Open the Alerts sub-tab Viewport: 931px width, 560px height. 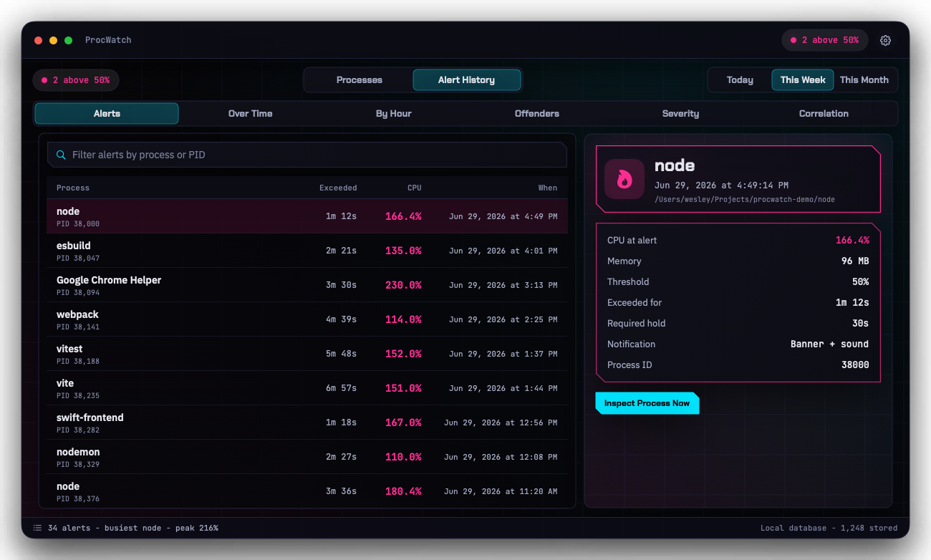pyautogui.click(x=107, y=113)
